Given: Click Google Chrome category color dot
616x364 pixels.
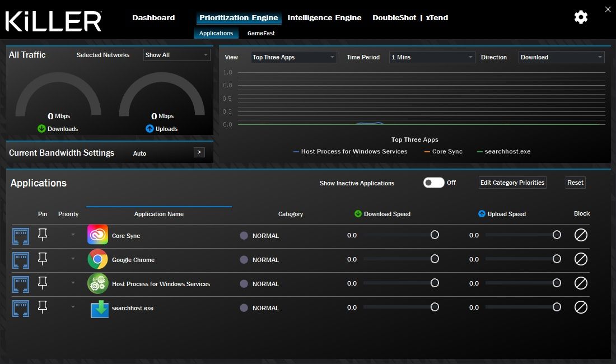Looking at the screenshot, I should (x=244, y=259).
